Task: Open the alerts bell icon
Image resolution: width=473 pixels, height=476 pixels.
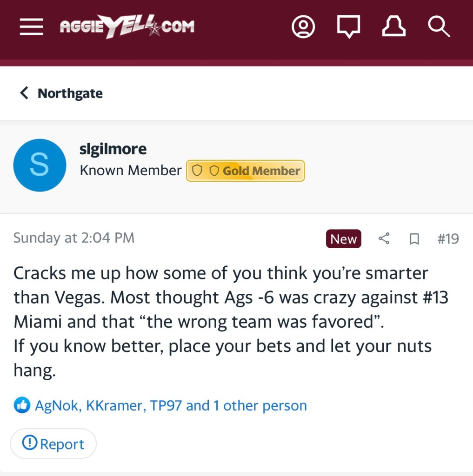Action: coord(393,27)
